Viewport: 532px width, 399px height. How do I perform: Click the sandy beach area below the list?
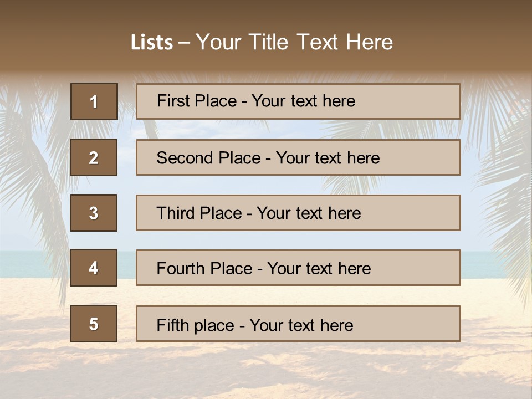click(x=266, y=371)
